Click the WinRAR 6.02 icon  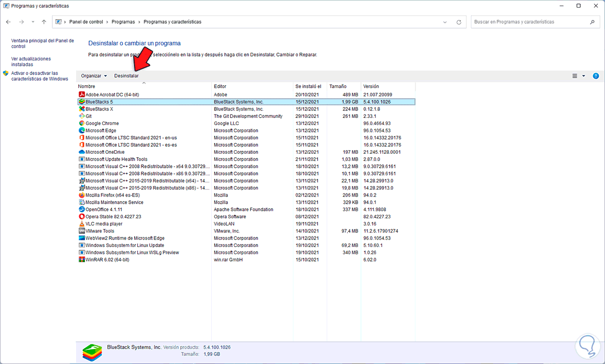point(82,260)
